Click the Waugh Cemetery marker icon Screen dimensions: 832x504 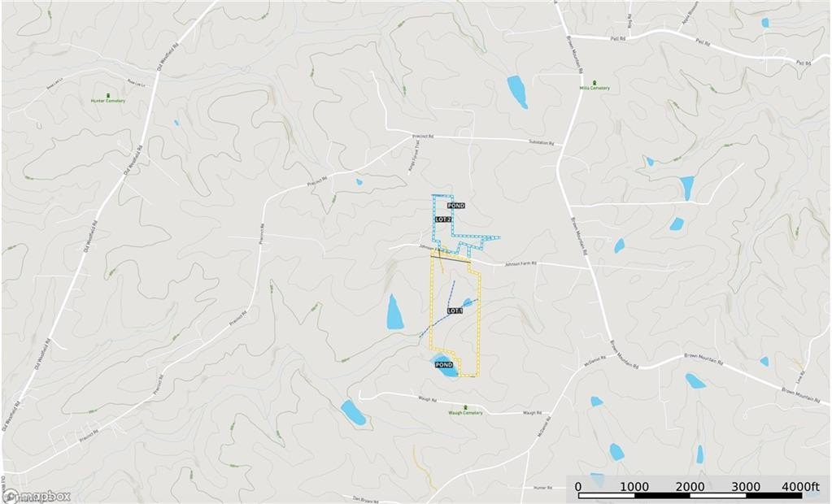[x=465, y=407]
